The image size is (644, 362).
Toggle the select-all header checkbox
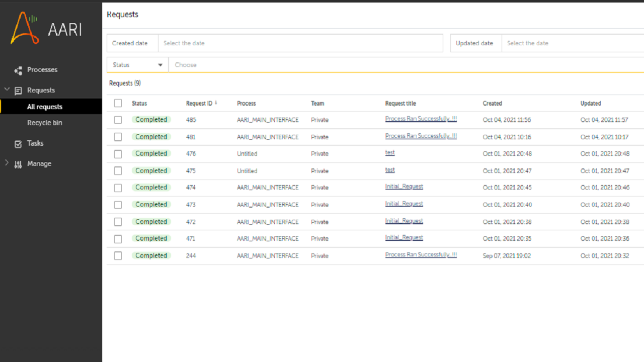118,103
